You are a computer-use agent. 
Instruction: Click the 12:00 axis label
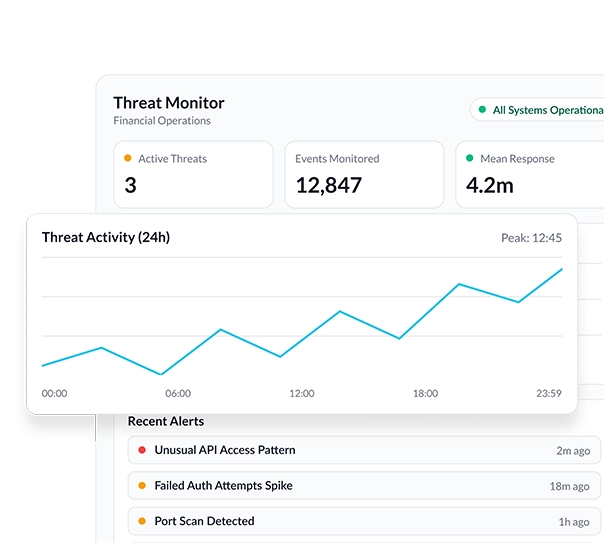point(302,393)
